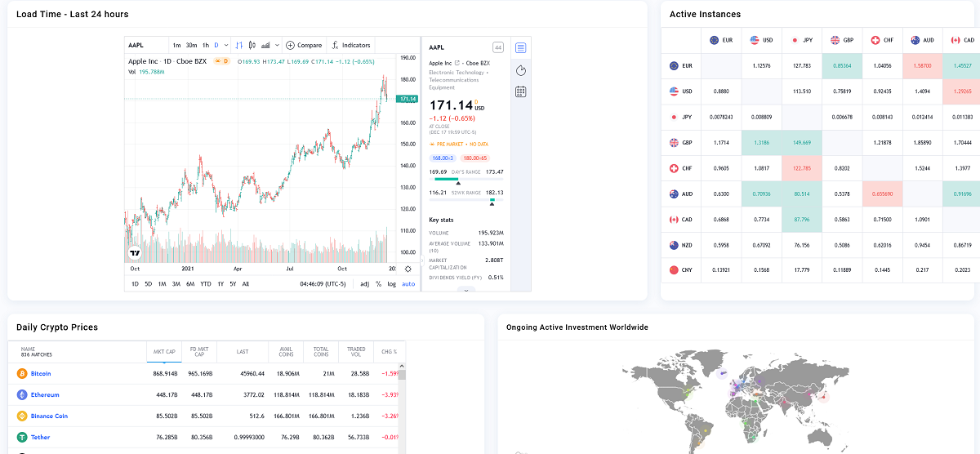Image resolution: width=980 pixels, height=454 pixels.
Task: Open the Ethereum link
Action: [45, 395]
